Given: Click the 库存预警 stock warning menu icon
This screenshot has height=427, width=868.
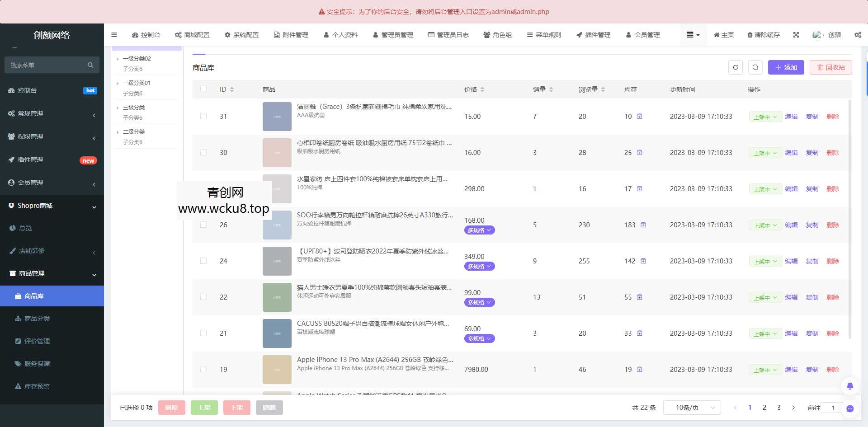Looking at the screenshot, I should (17, 386).
